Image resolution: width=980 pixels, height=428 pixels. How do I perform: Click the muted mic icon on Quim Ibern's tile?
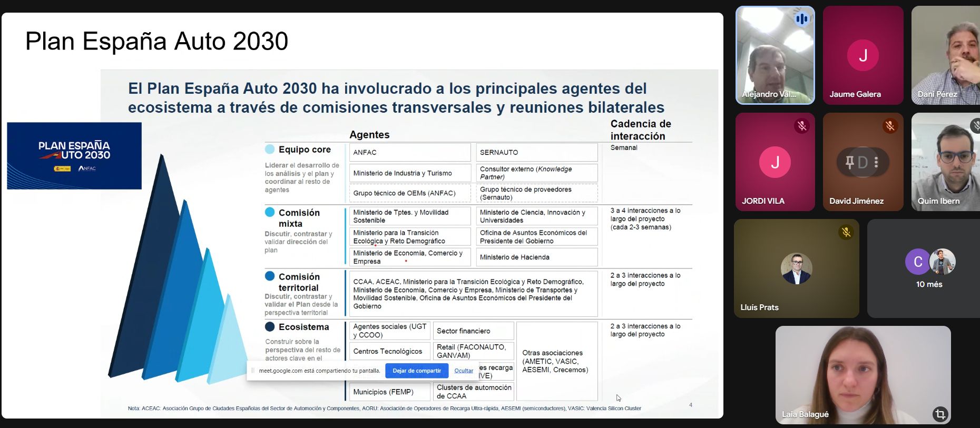975,125
